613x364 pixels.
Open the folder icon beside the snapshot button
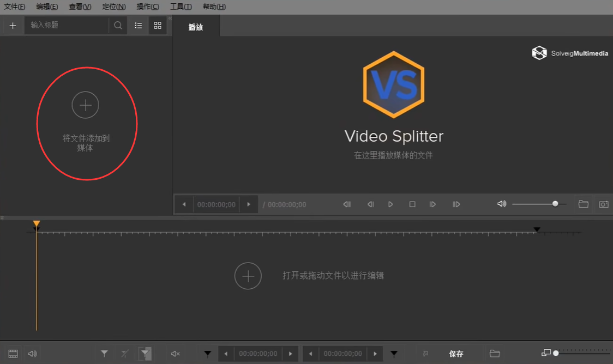coord(584,204)
